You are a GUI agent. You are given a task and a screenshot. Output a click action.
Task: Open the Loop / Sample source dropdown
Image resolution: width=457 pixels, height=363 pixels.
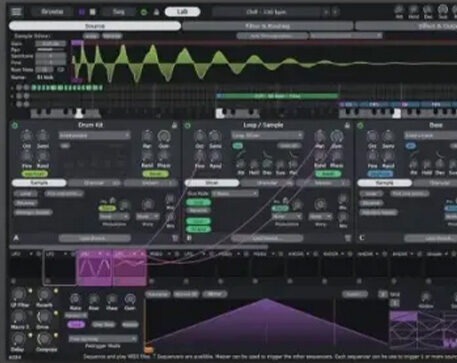pos(267,135)
